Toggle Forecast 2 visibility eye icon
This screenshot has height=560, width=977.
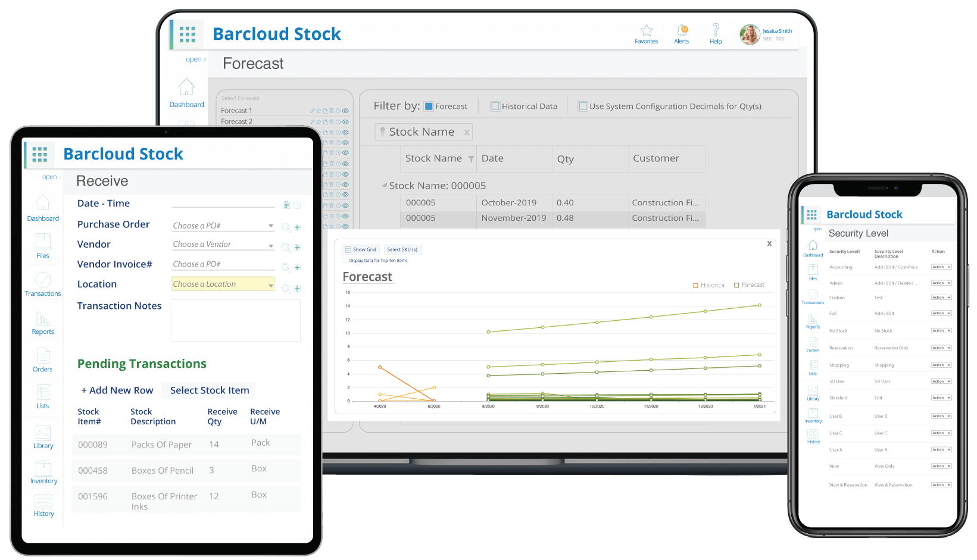(345, 121)
